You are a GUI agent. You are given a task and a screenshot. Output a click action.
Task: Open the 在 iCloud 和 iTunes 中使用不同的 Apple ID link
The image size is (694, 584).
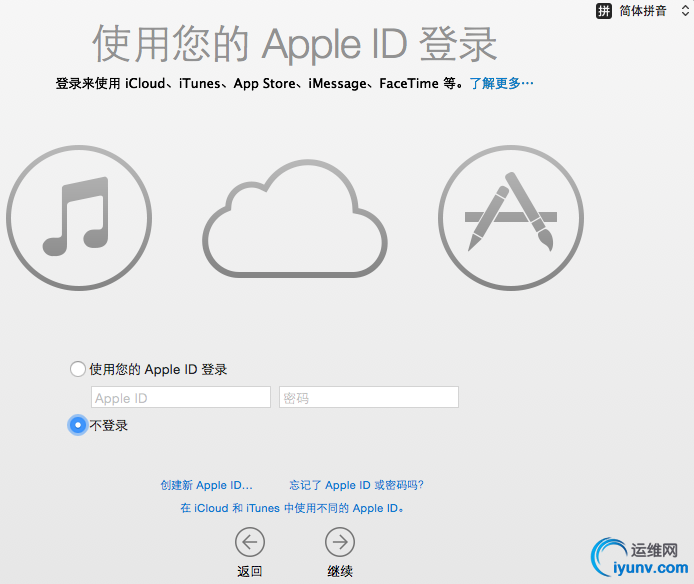(292, 508)
